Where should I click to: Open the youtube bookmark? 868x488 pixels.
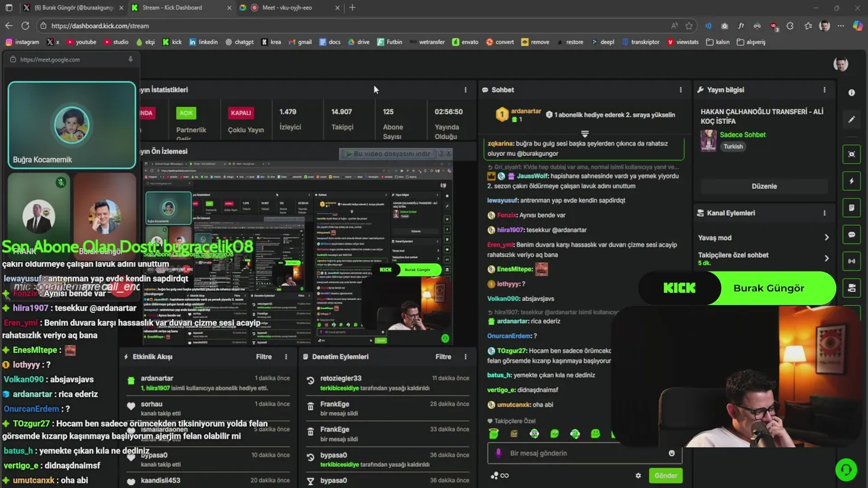(x=80, y=42)
